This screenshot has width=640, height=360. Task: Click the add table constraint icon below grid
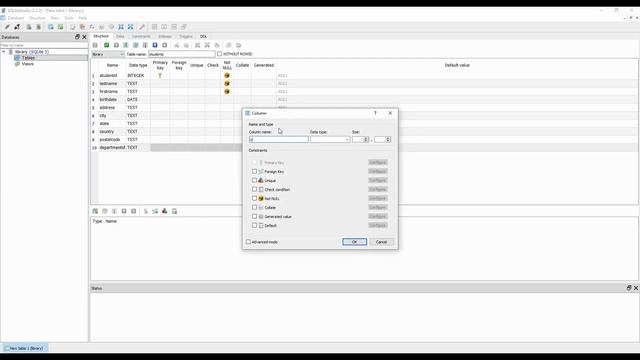point(95,211)
